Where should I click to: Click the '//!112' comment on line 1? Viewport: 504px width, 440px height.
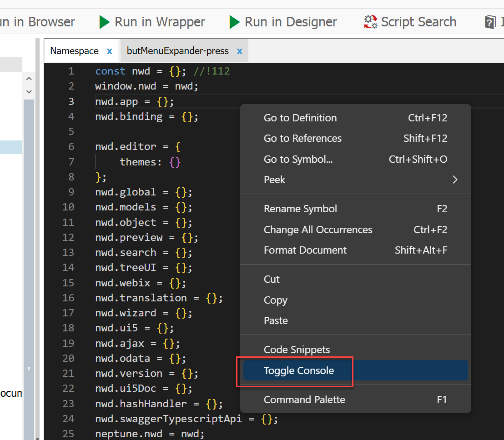click(212, 71)
